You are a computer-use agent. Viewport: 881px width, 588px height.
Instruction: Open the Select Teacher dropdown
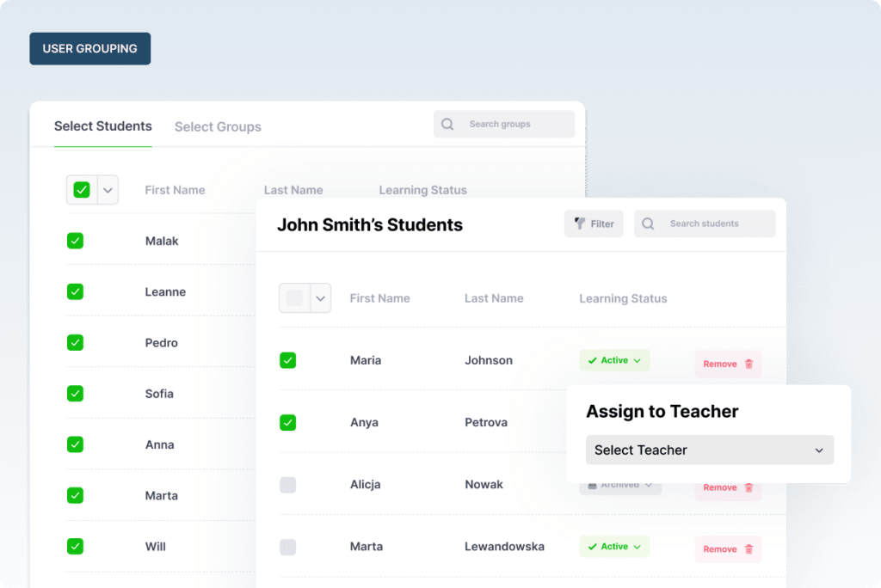tap(709, 450)
